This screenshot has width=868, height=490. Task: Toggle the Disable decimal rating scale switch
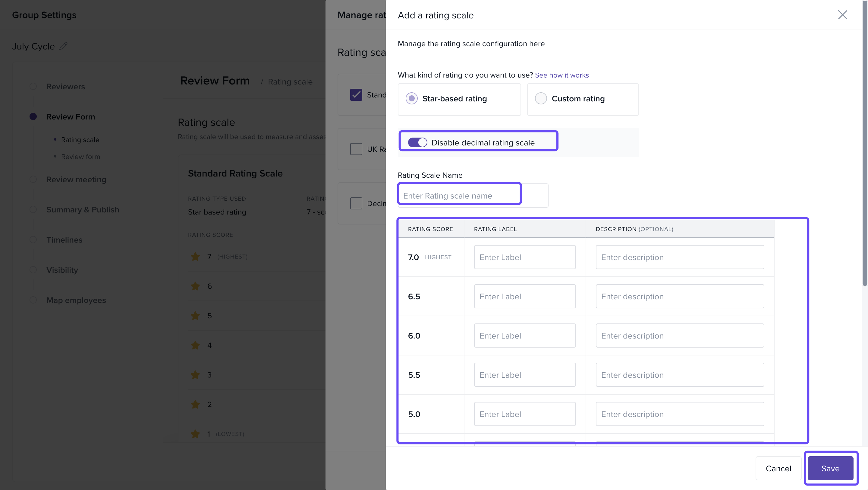click(x=417, y=142)
